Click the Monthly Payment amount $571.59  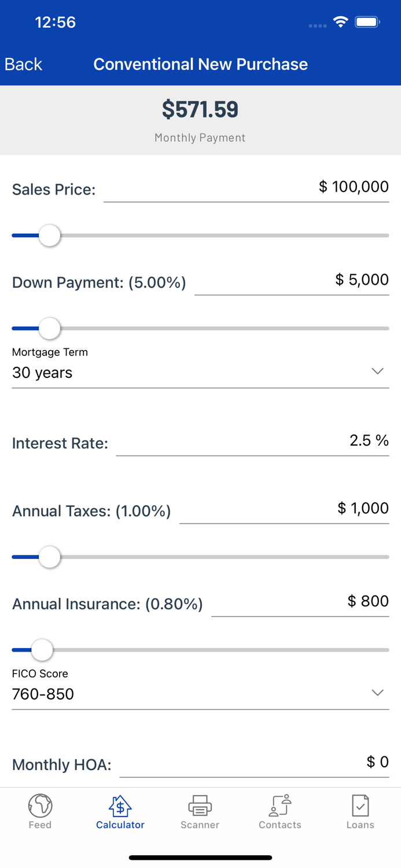(200, 109)
